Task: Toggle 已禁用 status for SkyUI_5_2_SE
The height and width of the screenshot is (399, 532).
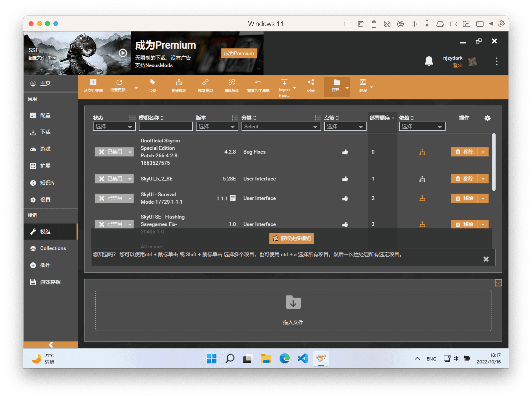Action: 110,179
